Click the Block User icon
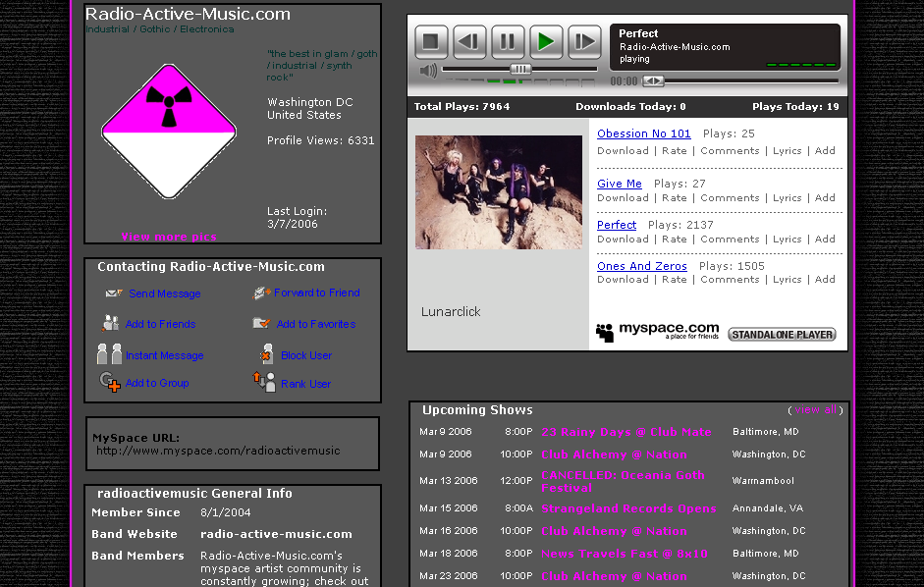Screen dimensions: 924x587 point(266,354)
